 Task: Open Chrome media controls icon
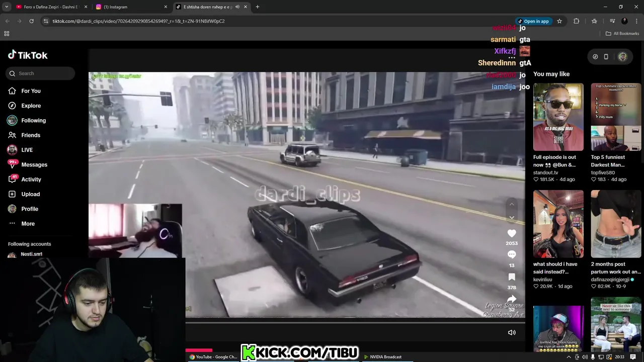coord(612,21)
